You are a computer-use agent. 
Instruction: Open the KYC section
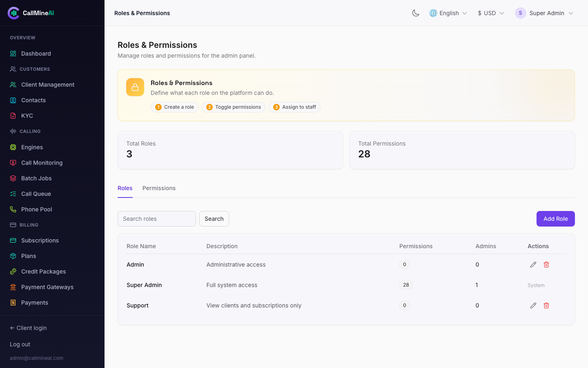52,116
